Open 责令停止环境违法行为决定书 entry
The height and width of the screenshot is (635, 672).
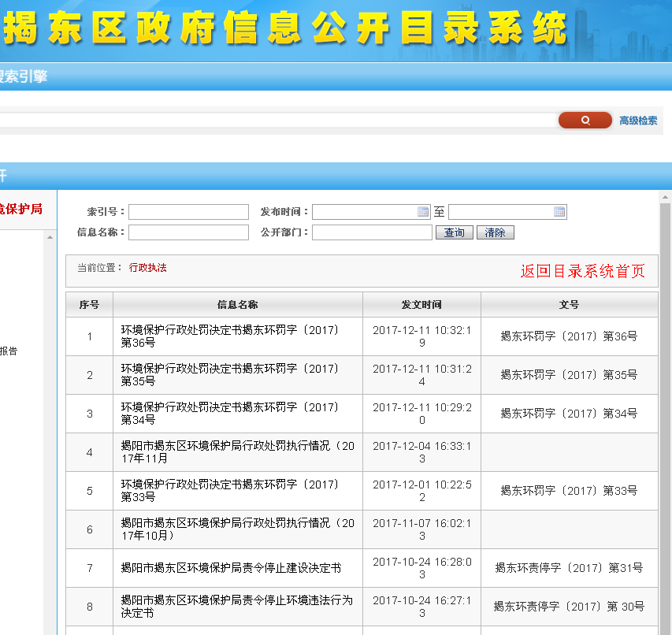click(236, 607)
